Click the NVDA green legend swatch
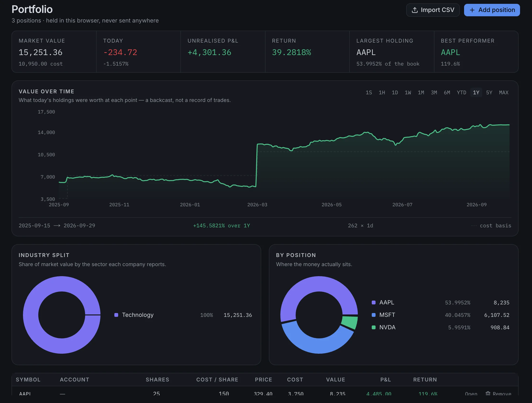532x403 pixels. [x=373, y=327]
